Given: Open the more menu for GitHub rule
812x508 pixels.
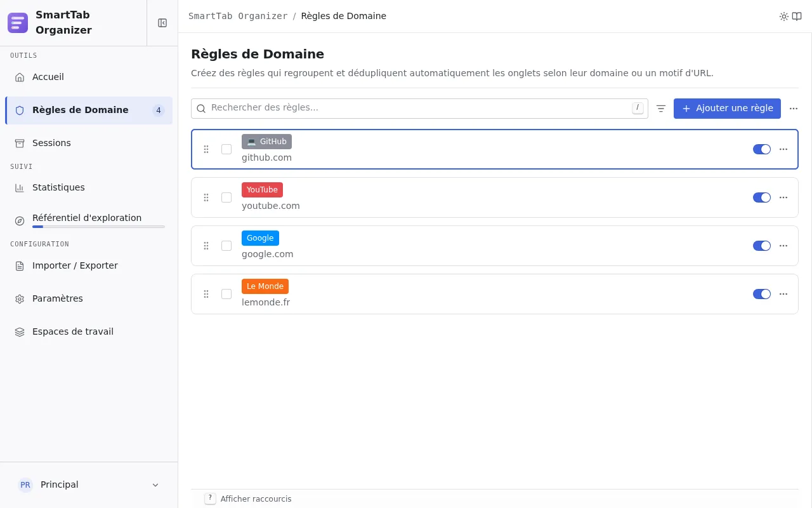Looking at the screenshot, I should coord(783,149).
